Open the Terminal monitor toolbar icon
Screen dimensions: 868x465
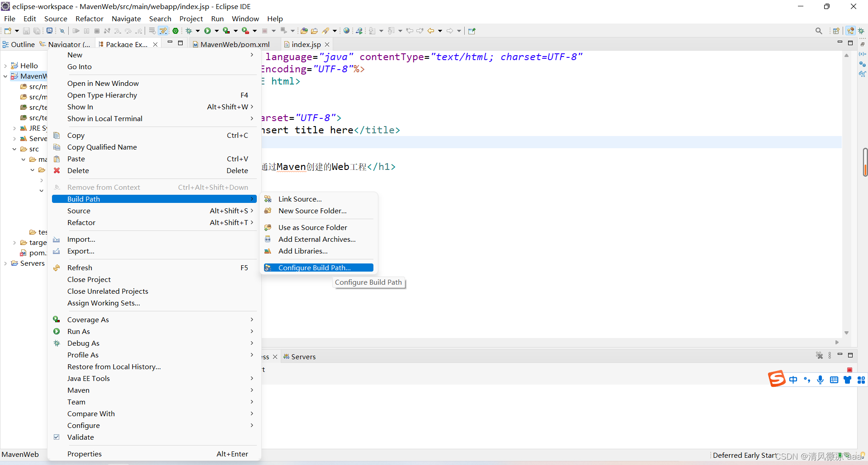pyautogui.click(x=50, y=31)
